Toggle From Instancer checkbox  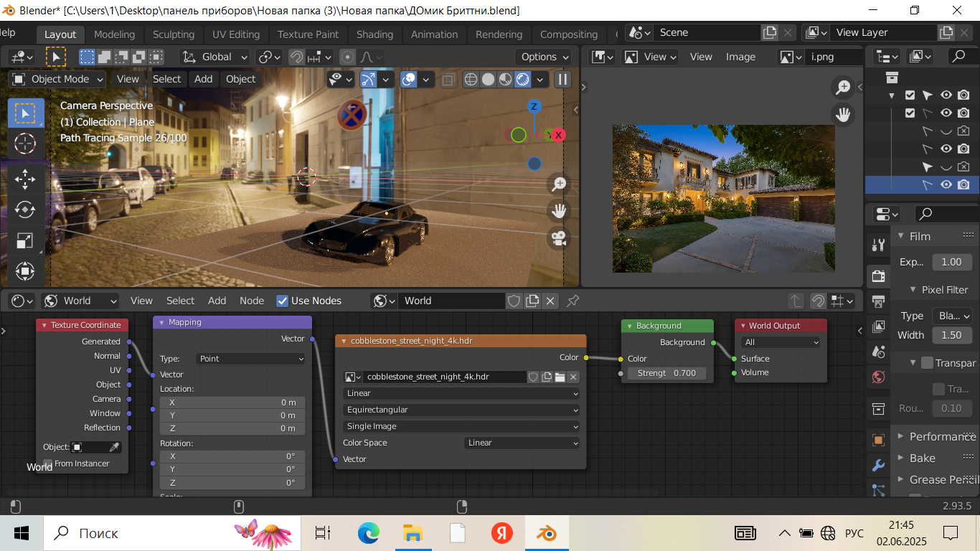point(48,463)
